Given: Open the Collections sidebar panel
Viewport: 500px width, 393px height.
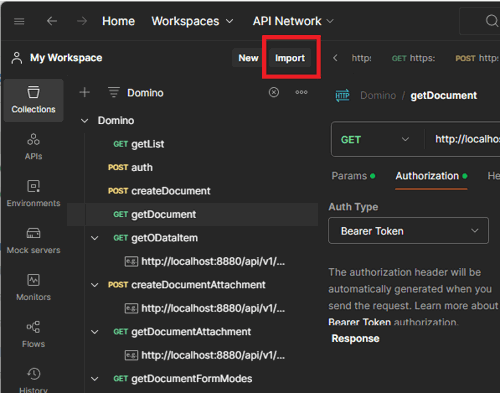Looking at the screenshot, I should click(33, 100).
